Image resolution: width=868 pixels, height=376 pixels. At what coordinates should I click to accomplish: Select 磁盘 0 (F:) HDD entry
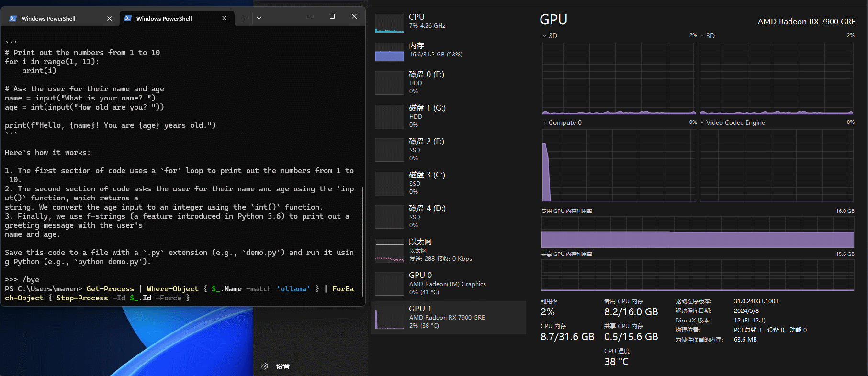pyautogui.click(x=426, y=82)
